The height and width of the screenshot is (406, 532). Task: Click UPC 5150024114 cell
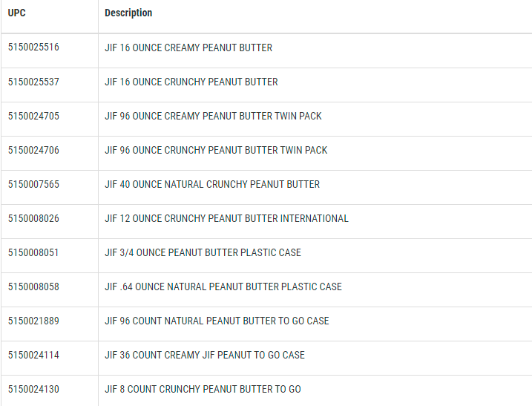[x=33, y=355]
